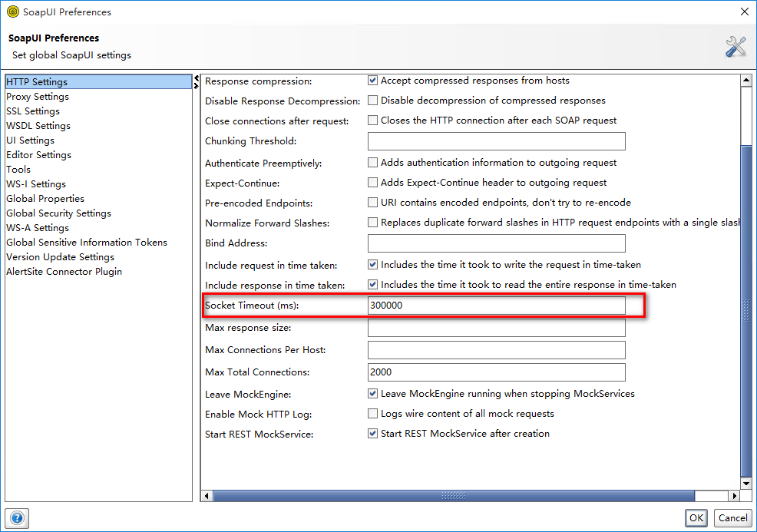Click the Start REST MockService label
Viewport: 757px width, 532px height.
(x=259, y=434)
